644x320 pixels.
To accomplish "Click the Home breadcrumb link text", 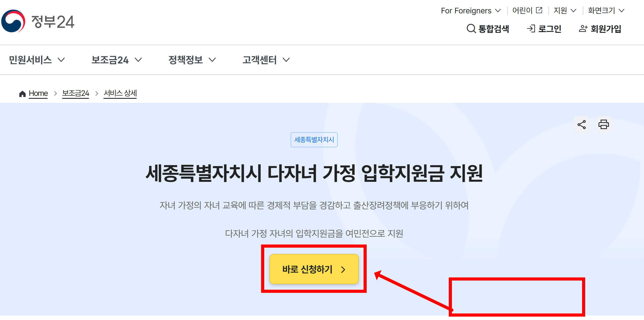I will [38, 93].
